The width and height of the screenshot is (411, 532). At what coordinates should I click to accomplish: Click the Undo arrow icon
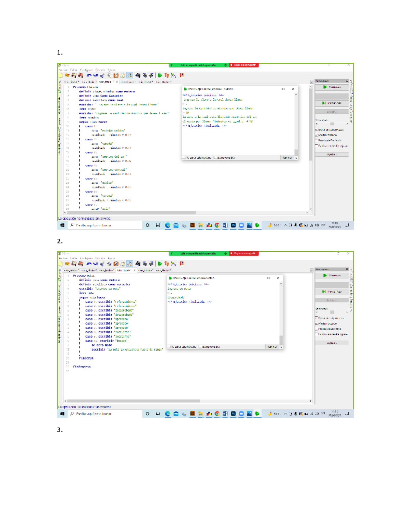[89, 76]
